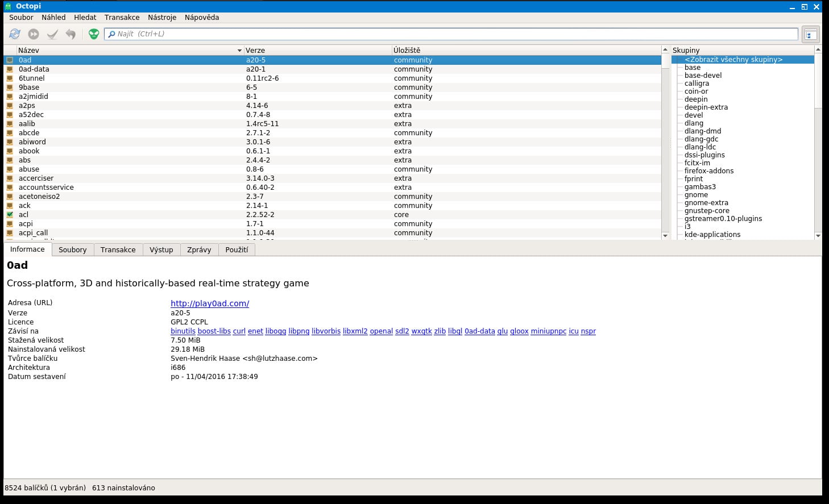Select the dlang-dmd group
This screenshot has width=829, height=504.
tap(703, 131)
